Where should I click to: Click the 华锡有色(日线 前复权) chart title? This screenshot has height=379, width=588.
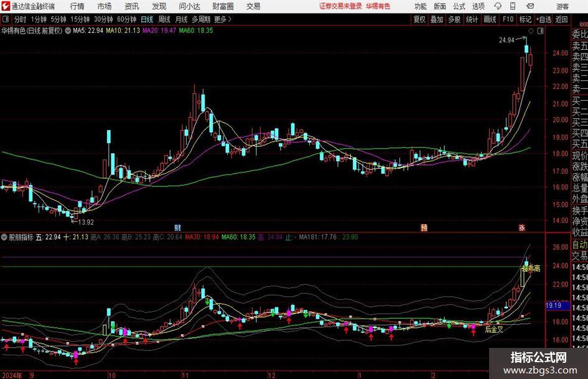(32, 30)
